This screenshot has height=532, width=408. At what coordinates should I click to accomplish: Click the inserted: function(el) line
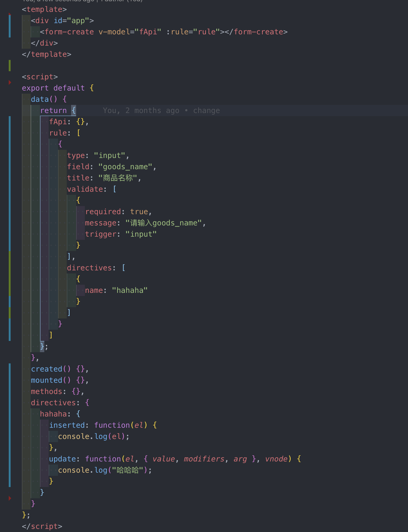tap(103, 425)
